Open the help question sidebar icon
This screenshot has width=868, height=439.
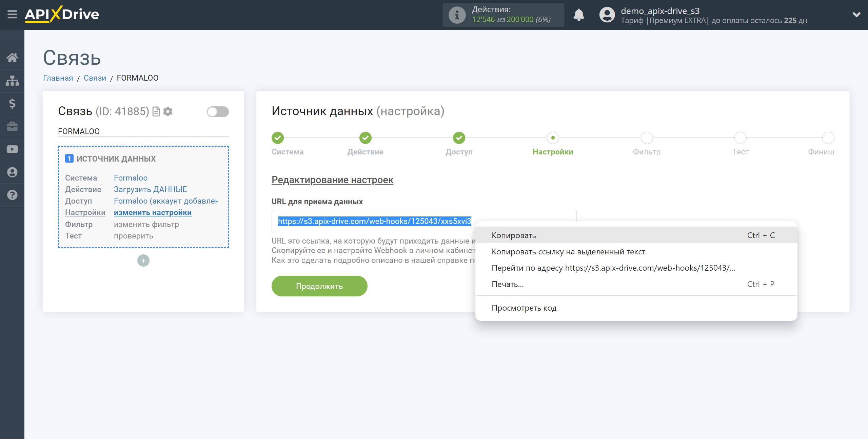pyautogui.click(x=12, y=195)
